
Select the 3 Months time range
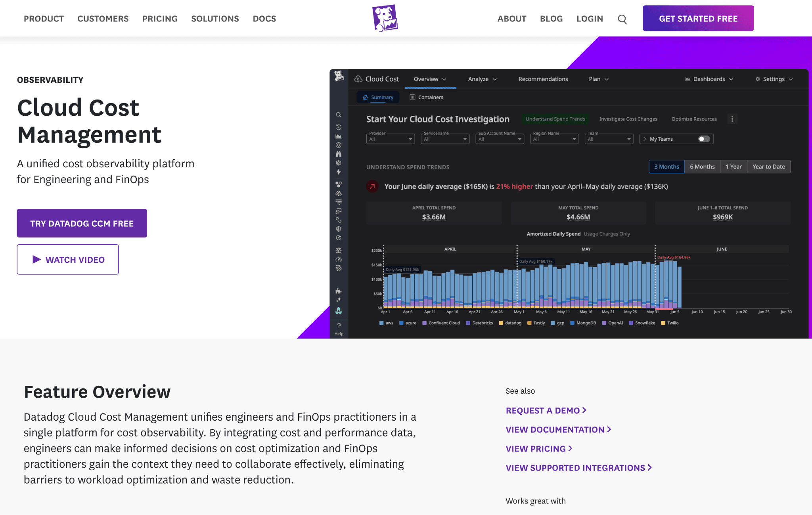point(666,167)
